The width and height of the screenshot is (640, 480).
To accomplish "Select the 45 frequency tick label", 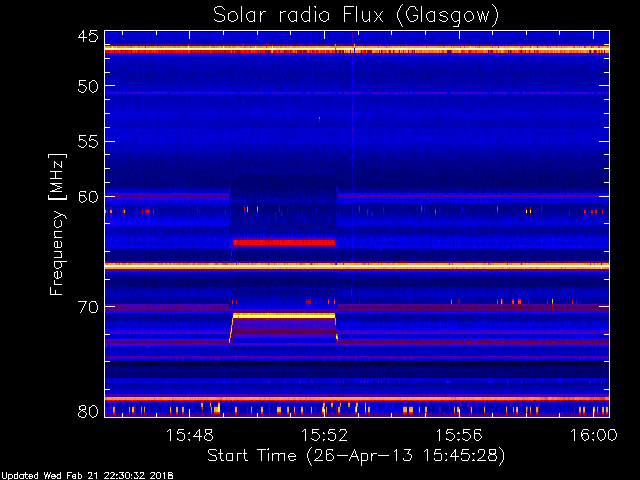I will pyautogui.click(x=88, y=36).
